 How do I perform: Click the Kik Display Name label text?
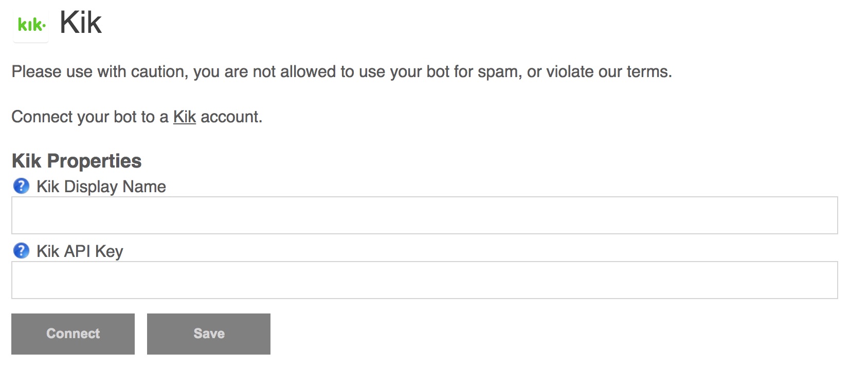click(x=101, y=187)
